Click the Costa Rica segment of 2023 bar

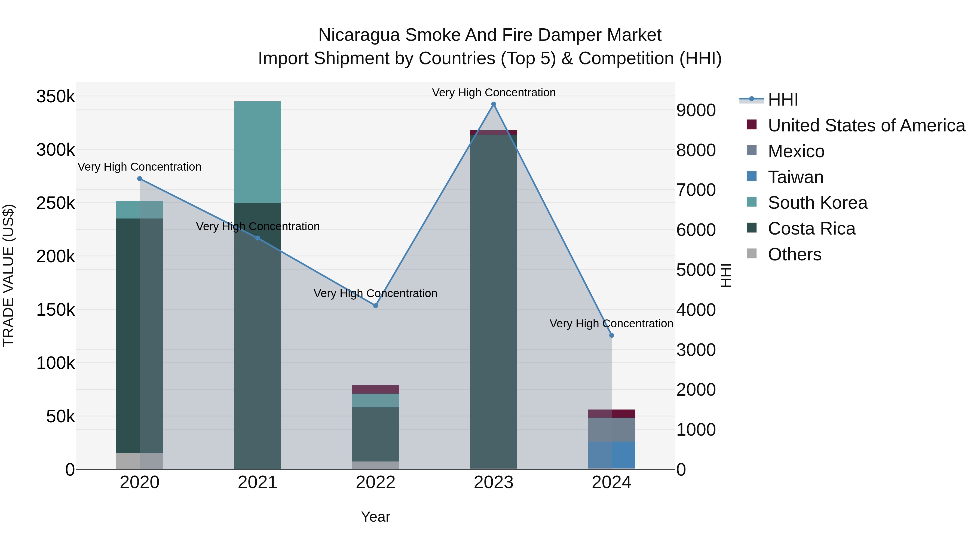(494, 301)
